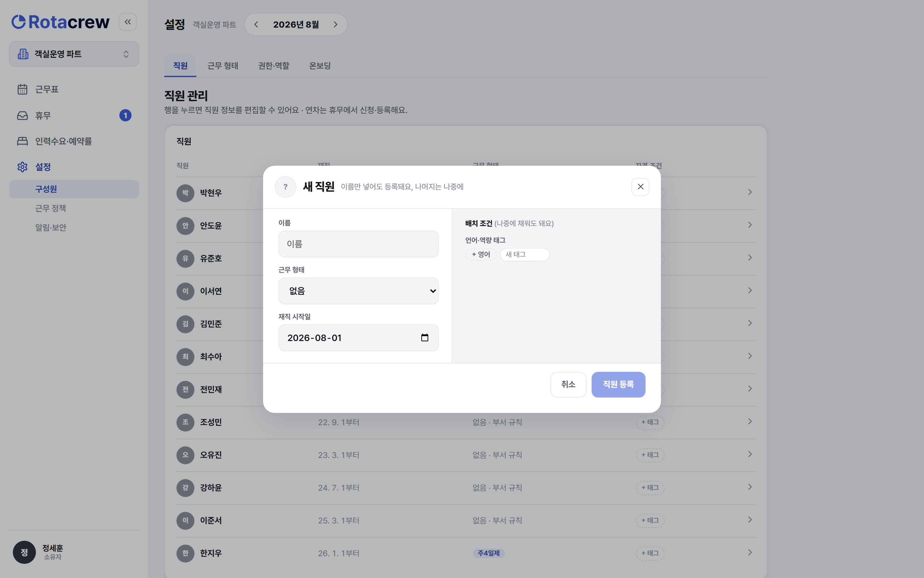The width and height of the screenshot is (924, 578).
Task: Select 근무 정책 submenu item
Action: click(x=74, y=208)
